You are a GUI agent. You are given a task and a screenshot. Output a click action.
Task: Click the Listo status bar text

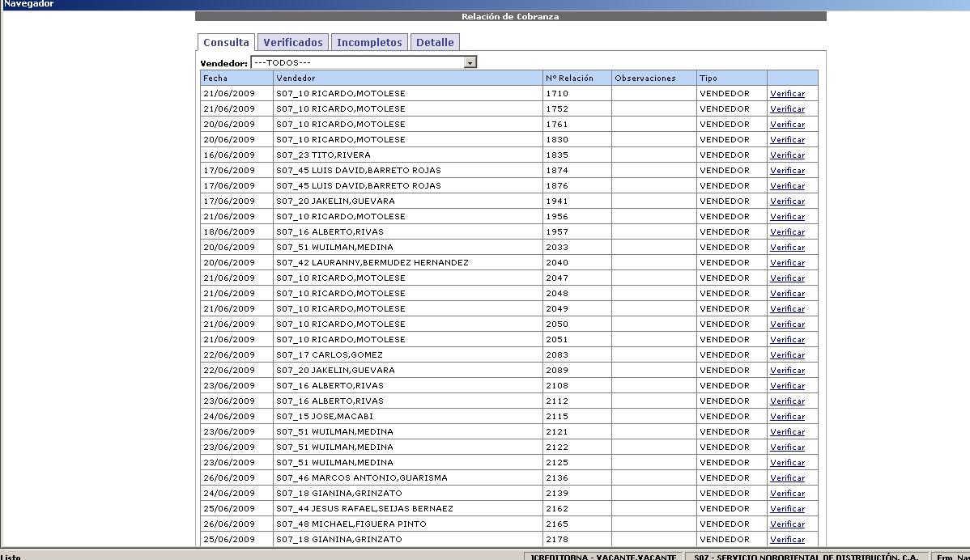tap(11, 556)
